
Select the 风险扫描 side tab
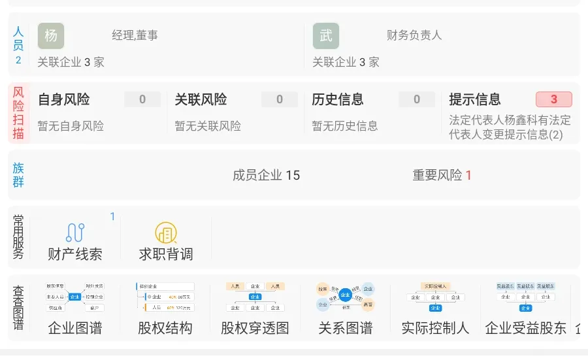[18, 113]
